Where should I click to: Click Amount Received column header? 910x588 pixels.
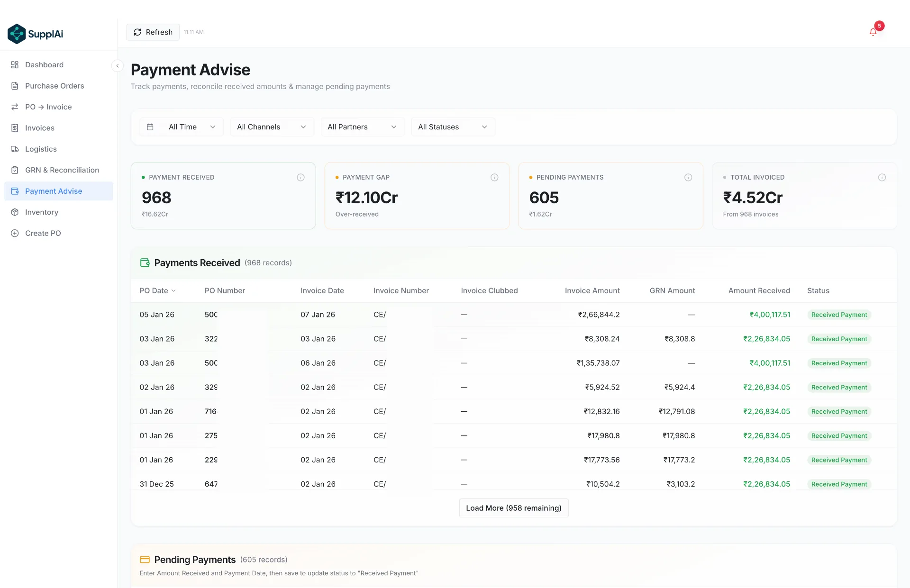coord(759,291)
